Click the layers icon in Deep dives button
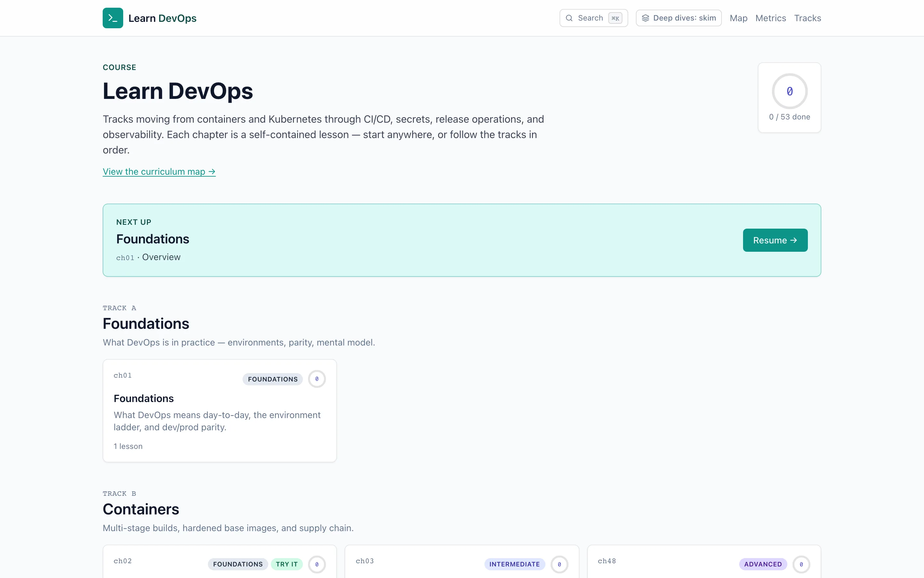This screenshot has width=924, height=578. (645, 18)
